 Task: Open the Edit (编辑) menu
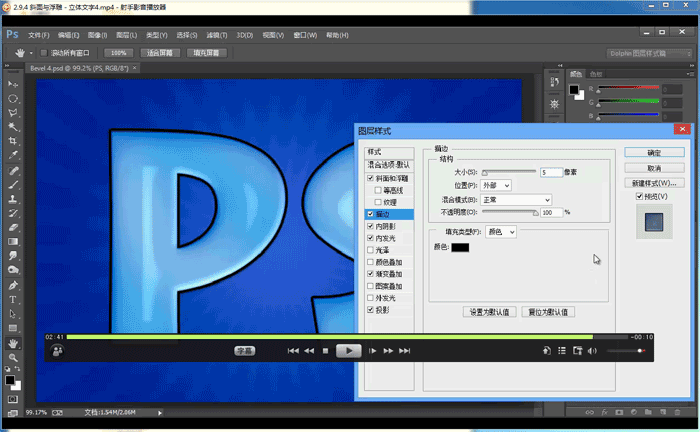coord(68,35)
